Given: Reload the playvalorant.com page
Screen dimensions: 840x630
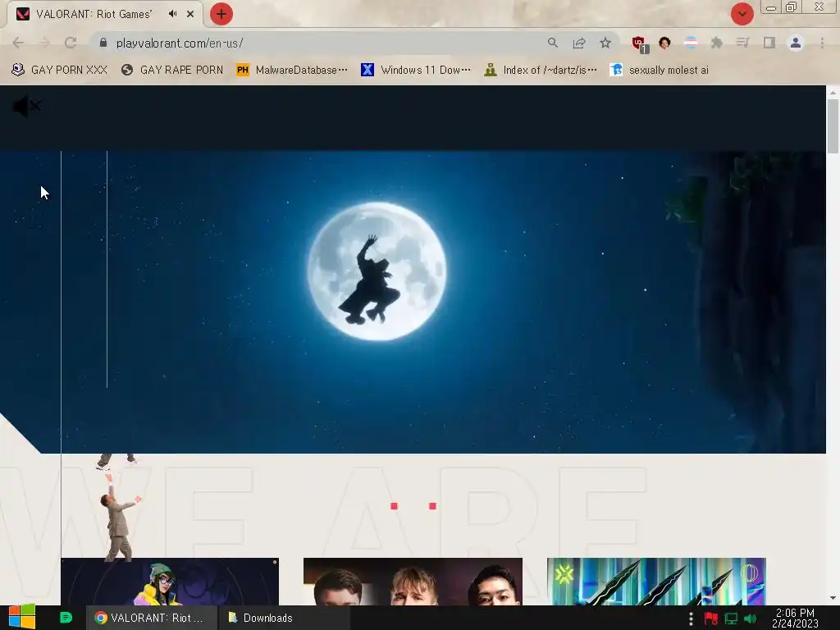Looking at the screenshot, I should (x=71, y=43).
